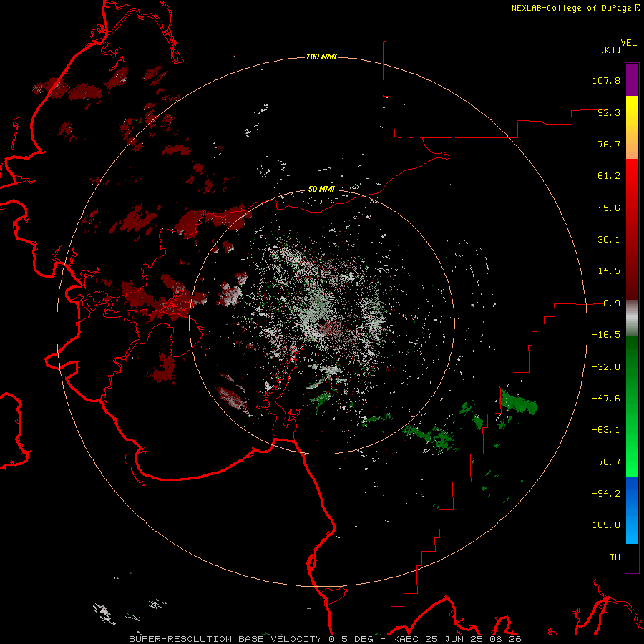644x644 pixels.
Task: Click the 107.8 legend value
Action: (x=606, y=80)
